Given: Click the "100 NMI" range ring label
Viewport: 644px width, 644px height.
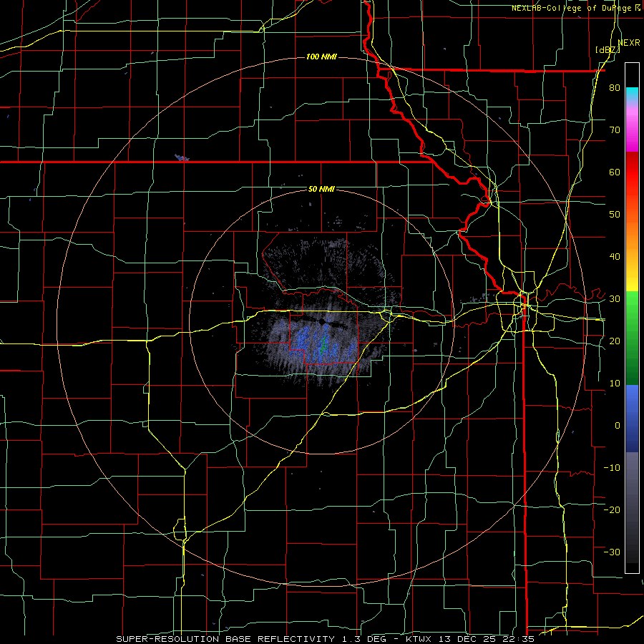Looking at the screenshot, I should (321, 57).
